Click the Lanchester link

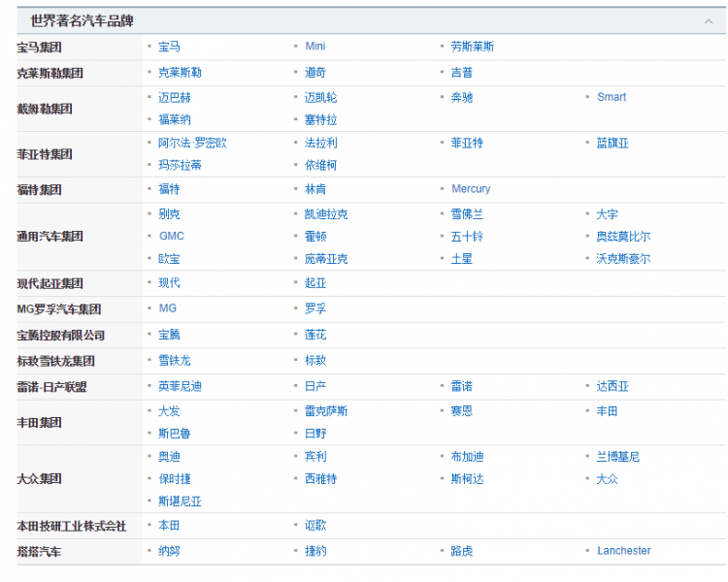point(623,551)
